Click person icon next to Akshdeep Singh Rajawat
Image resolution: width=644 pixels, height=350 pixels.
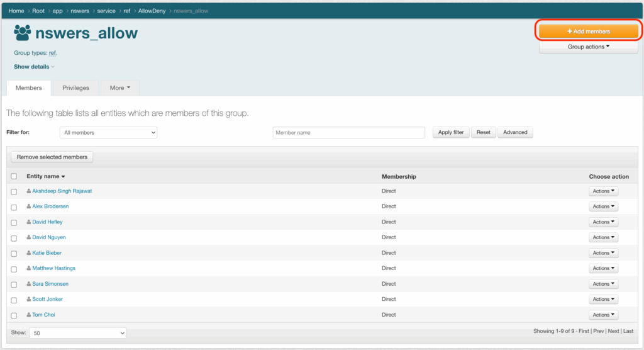pyautogui.click(x=28, y=191)
